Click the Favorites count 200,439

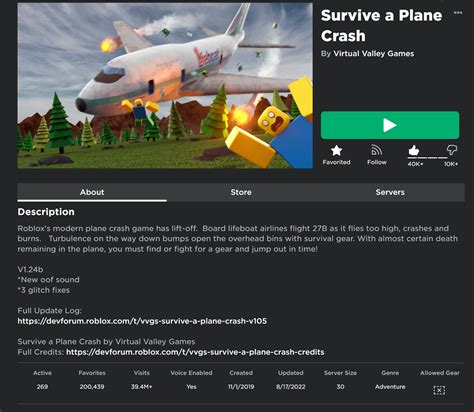point(92,387)
